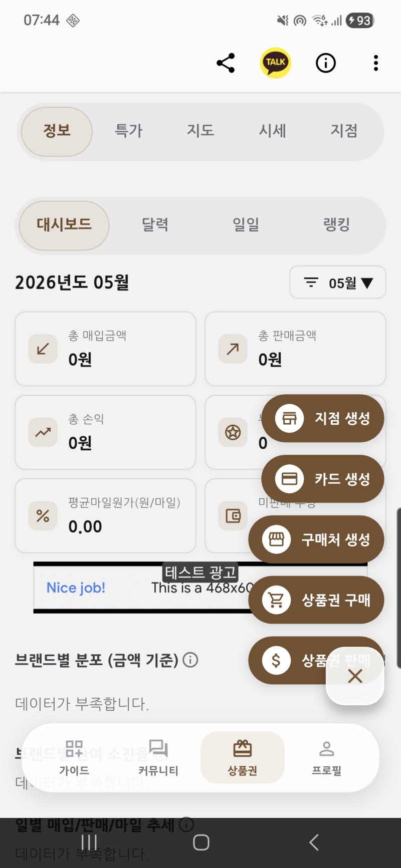This screenshot has height=868, width=401.
Task: Select the 랭킹 sub-tab
Action: coord(337,225)
